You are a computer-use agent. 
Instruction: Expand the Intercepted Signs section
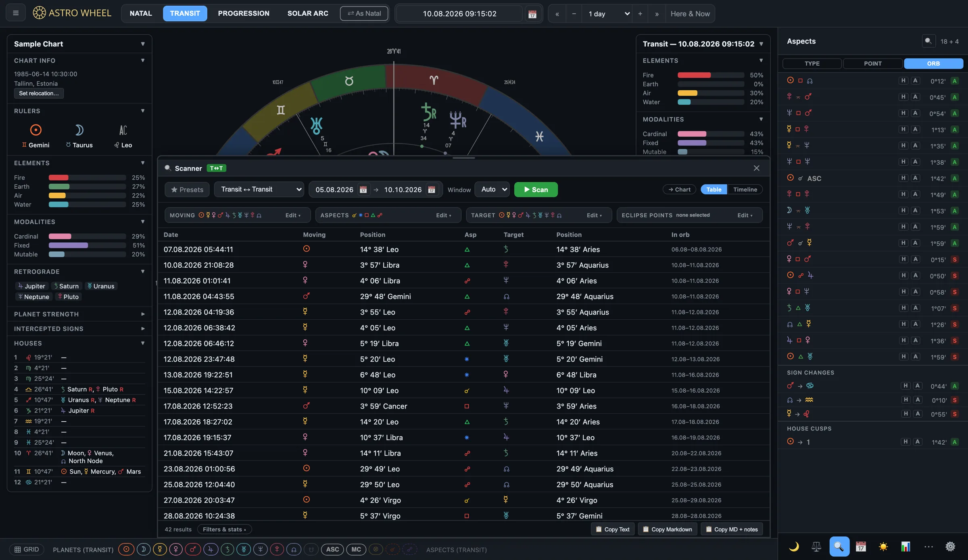pos(79,329)
